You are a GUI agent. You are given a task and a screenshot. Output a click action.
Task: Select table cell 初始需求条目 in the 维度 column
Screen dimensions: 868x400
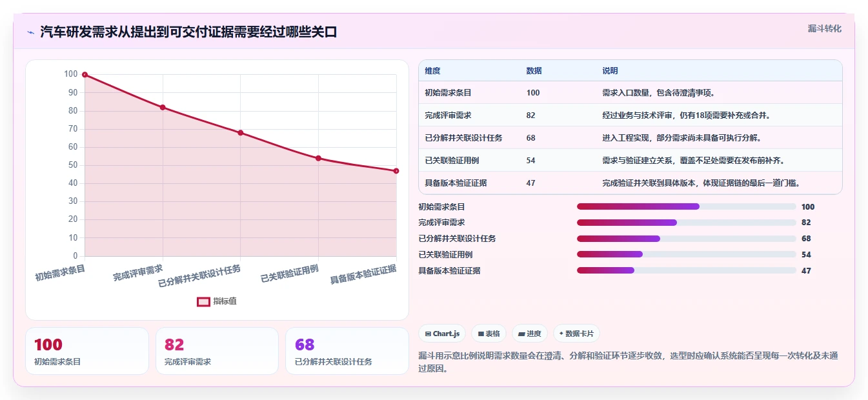[x=448, y=93]
